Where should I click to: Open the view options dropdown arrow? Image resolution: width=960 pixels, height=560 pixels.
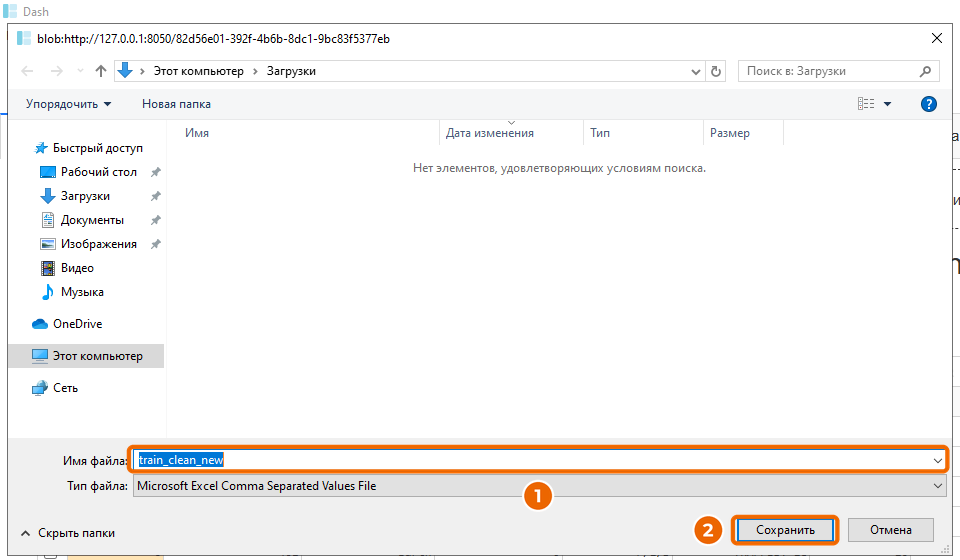click(x=887, y=104)
